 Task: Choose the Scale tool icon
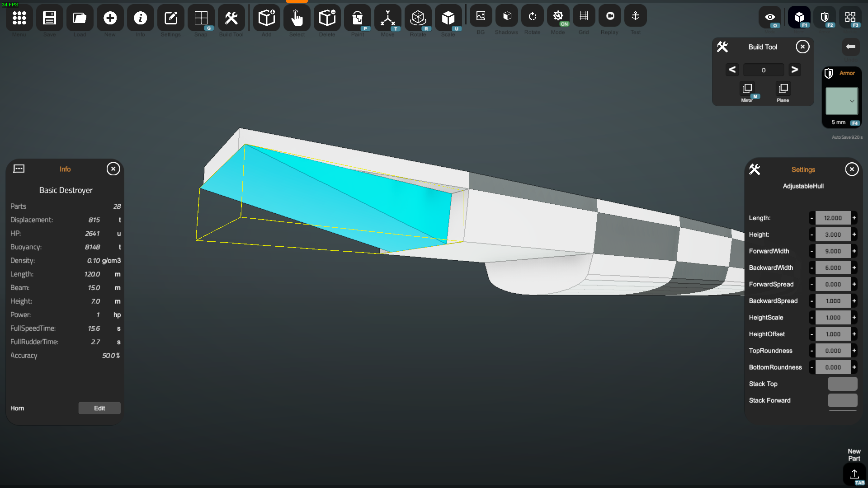coord(448,18)
